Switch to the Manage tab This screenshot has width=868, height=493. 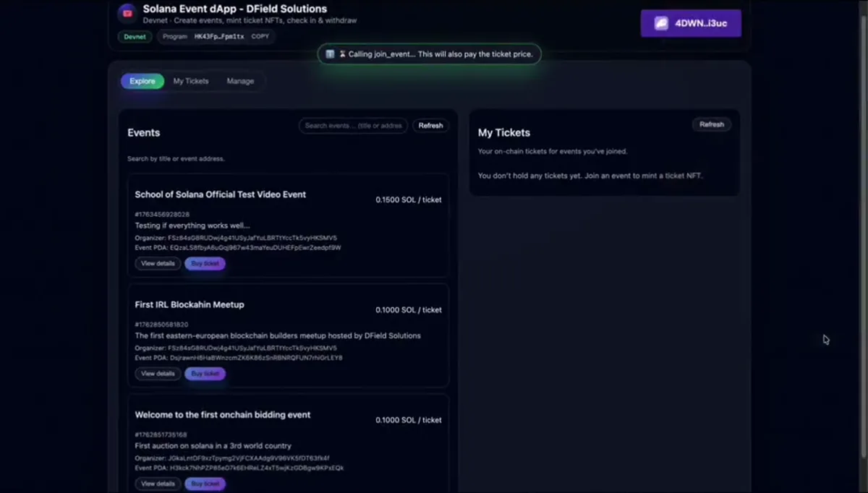(x=240, y=81)
